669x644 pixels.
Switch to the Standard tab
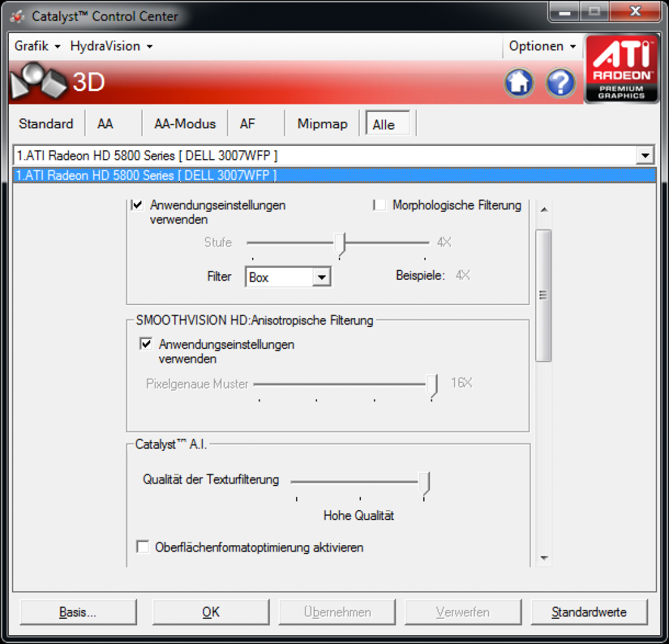click(46, 124)
